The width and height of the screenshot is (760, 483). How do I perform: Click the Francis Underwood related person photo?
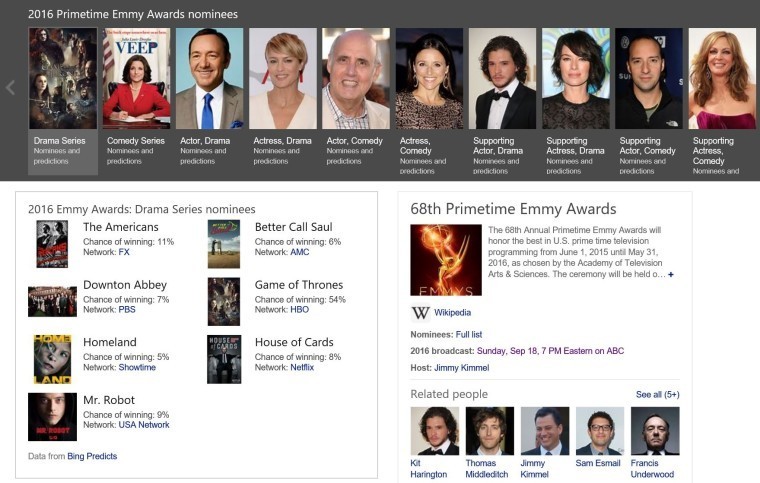coord(655,431)
